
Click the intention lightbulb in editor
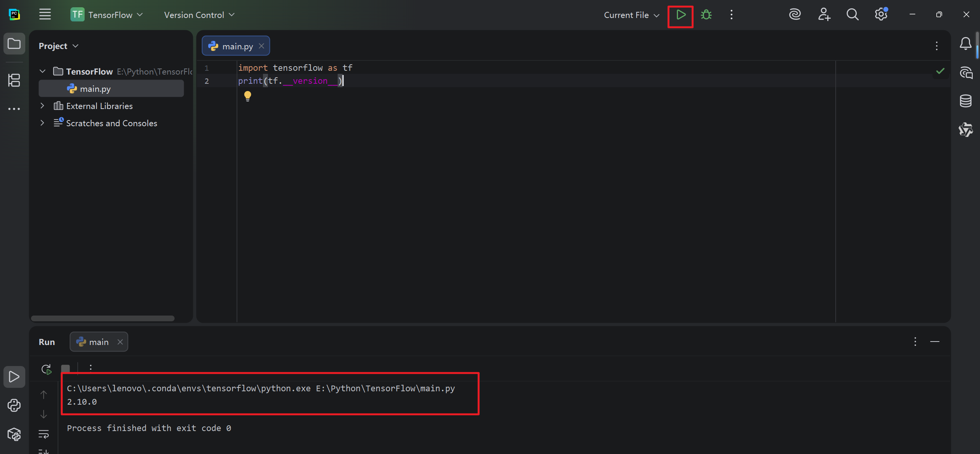pyautogui.click(x=248, y=96)
